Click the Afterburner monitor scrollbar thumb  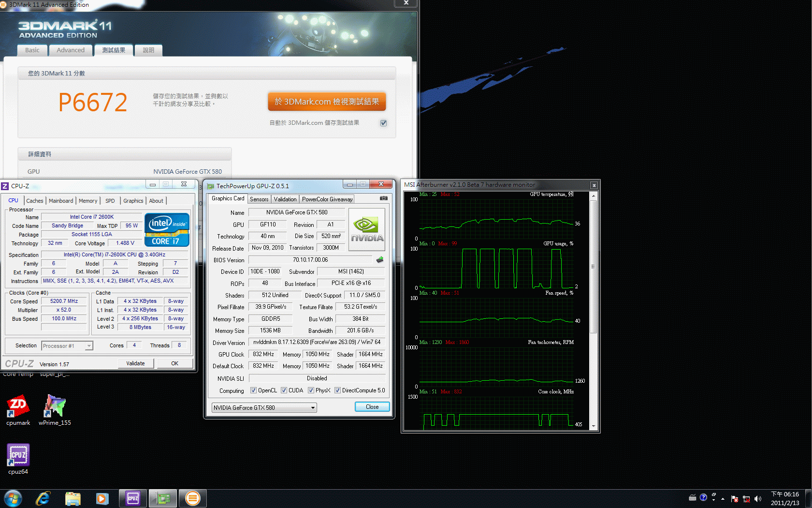click(594, 266)
